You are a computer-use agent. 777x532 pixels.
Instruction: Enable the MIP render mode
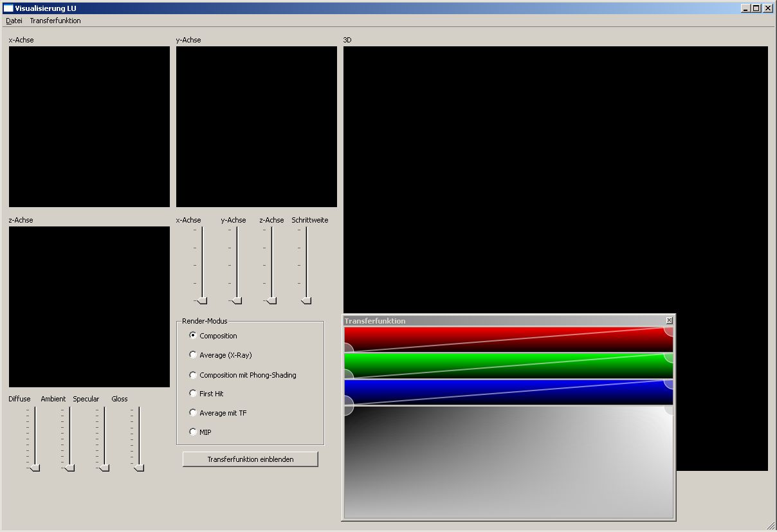[x=193, y=432]
